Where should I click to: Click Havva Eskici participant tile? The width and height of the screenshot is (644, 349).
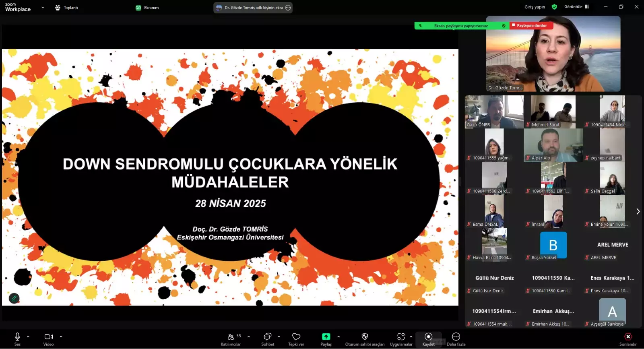[x=494, y=245]
